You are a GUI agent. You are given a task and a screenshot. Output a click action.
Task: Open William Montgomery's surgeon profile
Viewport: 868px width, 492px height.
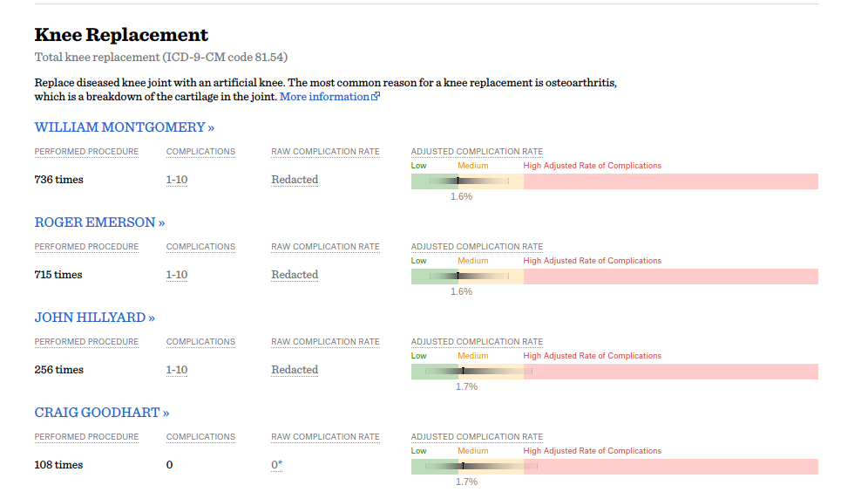pos(125,127)
